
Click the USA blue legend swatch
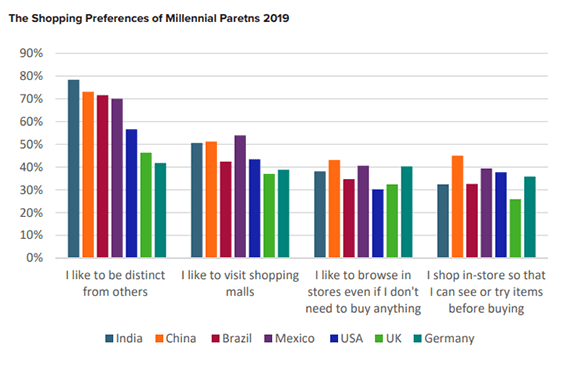(334, 338)
